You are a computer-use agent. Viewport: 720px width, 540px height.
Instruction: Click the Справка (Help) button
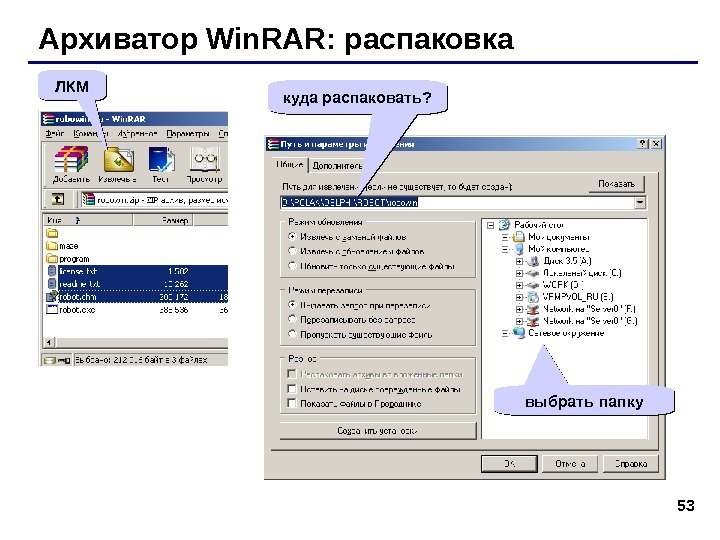click(630, 464)
